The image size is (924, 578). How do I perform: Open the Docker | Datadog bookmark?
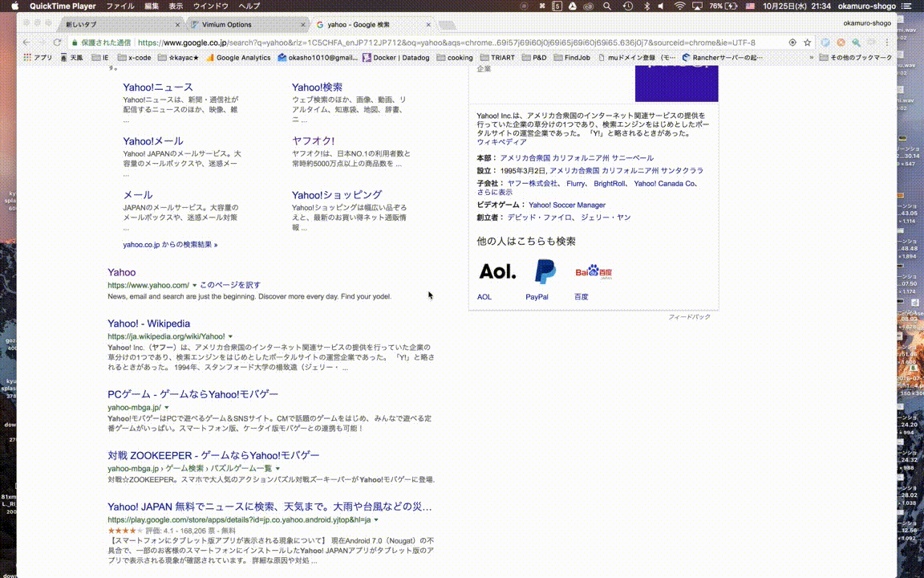[x=396, y=58]
